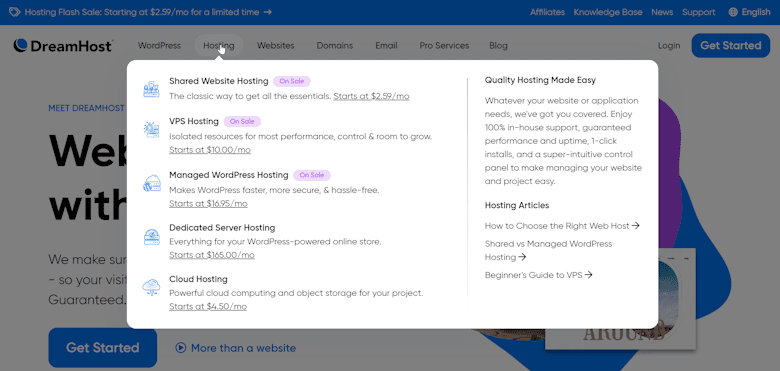Click 'Powerful cloud computing and object storage' description
This screenshot has width=780, height=371.
coord(296,293)
